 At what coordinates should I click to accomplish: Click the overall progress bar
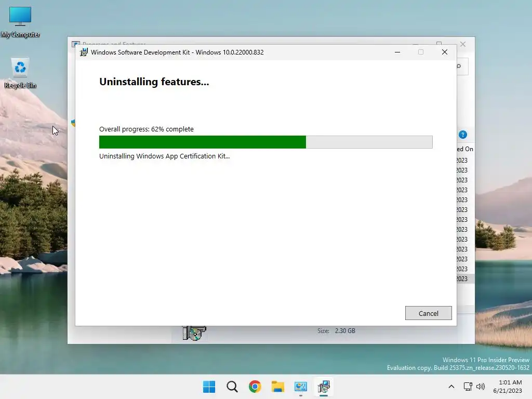point(265,142)
